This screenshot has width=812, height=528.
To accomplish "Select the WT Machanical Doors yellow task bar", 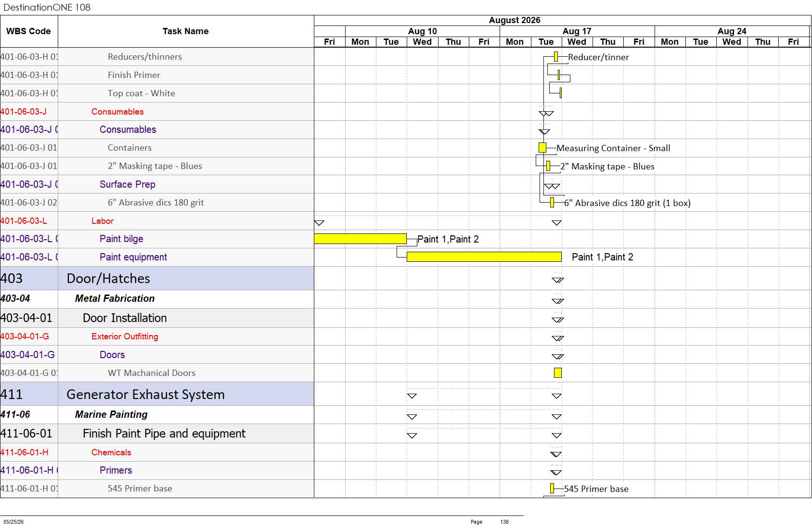I will click(557, 373).
